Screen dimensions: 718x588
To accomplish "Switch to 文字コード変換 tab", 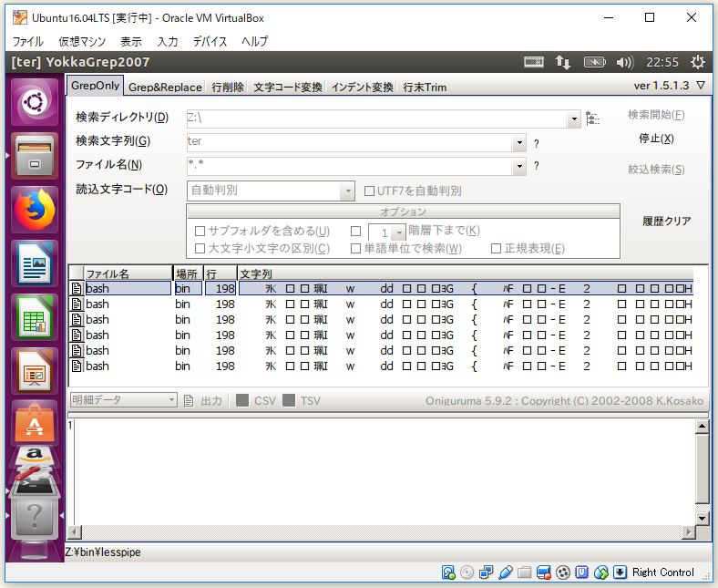I will pos(288,88).
